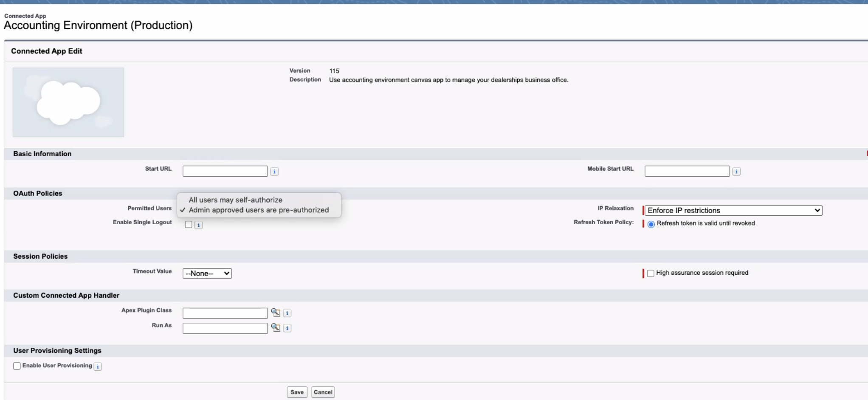Click into the Run As field
Screen dimensions: 868x400
225,328
